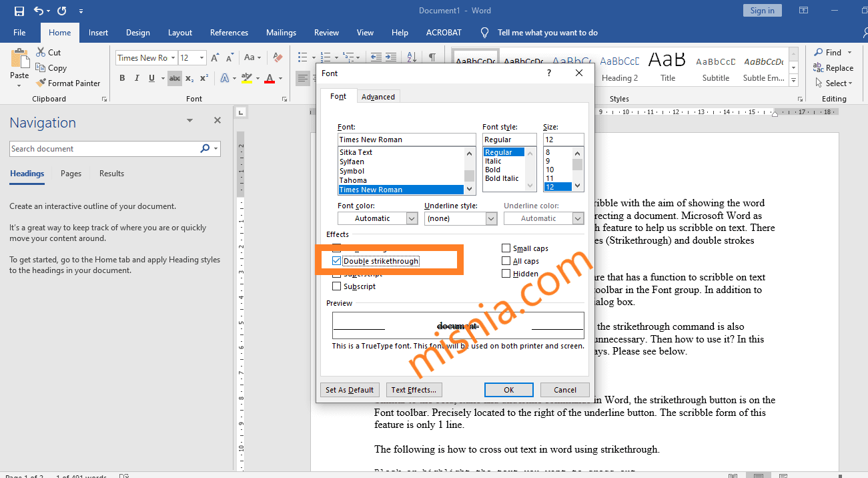This screenshot has height=478, width=868.
Task: Check the Hidden text effect
Action: 506,273
